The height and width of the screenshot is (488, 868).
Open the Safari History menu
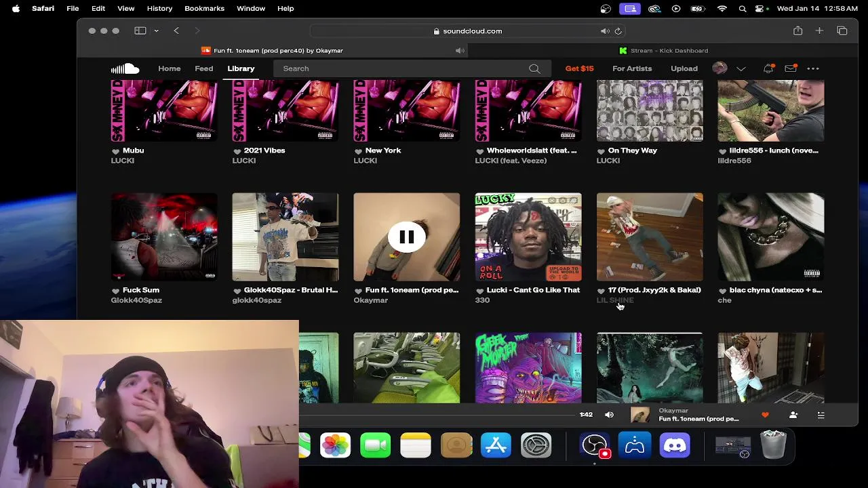pyautogui.click(x=159, y=8)
